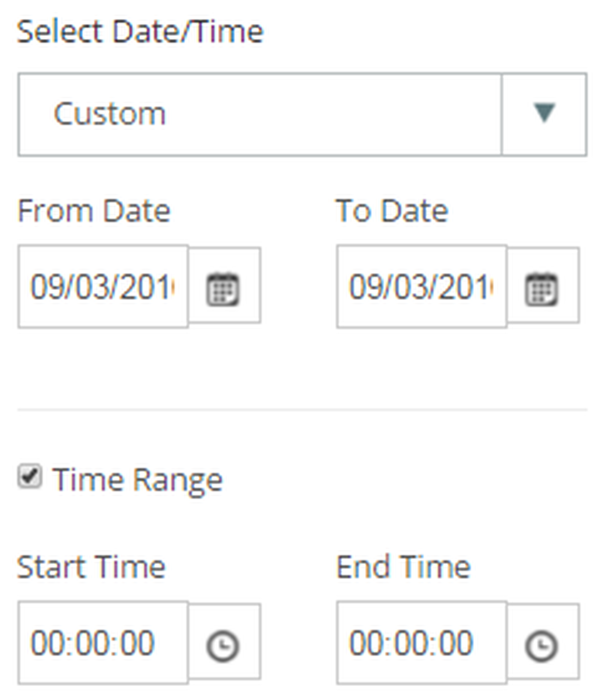600x700 pixels.
Task: Click the From Date label
Action: [x=94, y=211]
